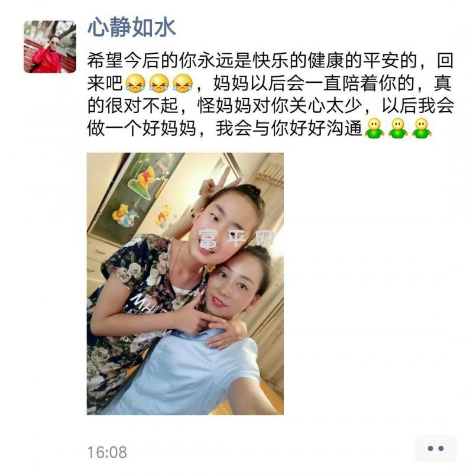Click the middle crying emoji in the post
Image resolution: width=473 pixels, height=476 pixels.
click(x=159, y=83)
